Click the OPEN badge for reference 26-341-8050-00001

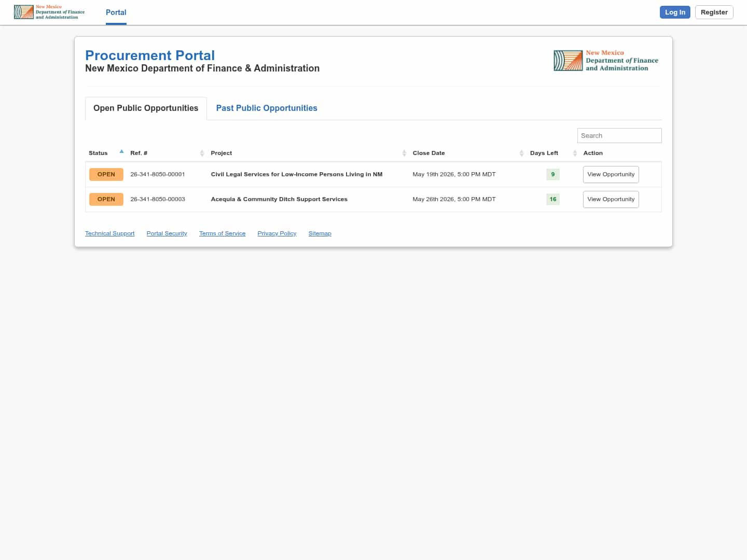click(106, 175)
